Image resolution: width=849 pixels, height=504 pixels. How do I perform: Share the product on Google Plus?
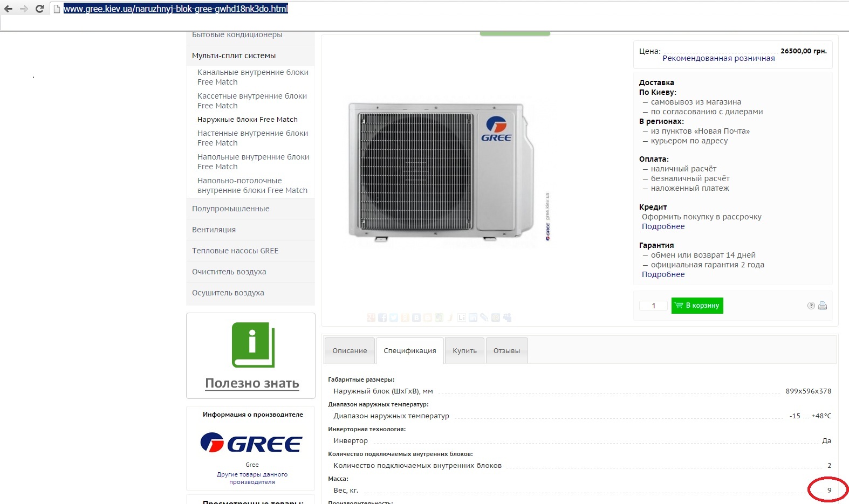(x=371, y=317)
